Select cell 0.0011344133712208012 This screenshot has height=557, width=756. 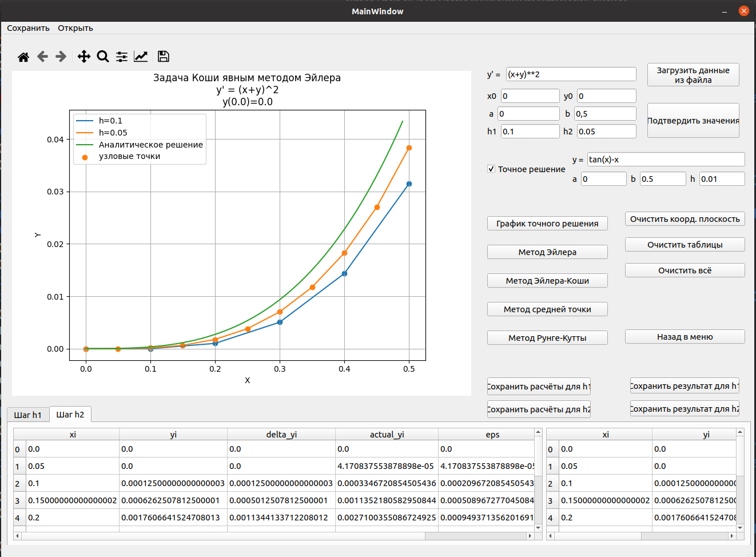[281, 518]
